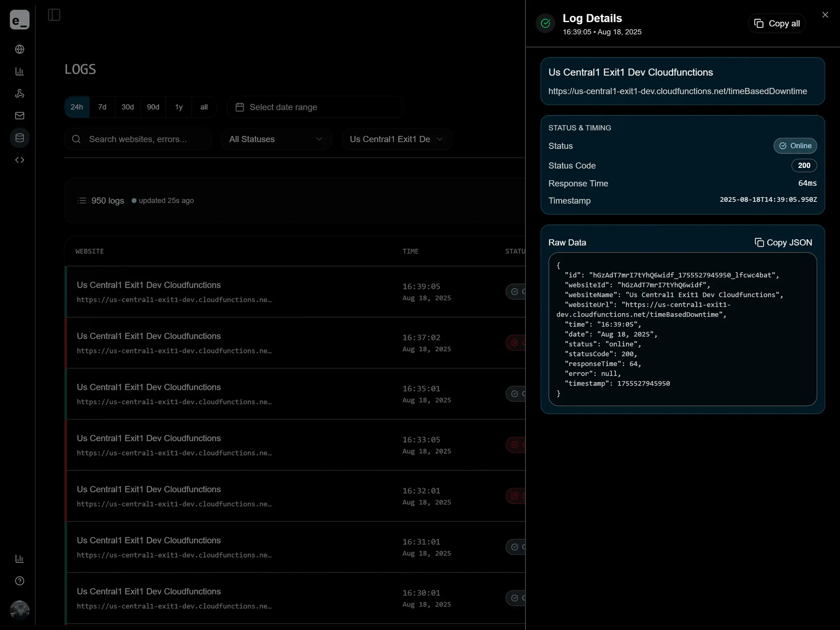Click the green check icon beside Log Details
The width and height of the screenshot is (840, 630).
[546, 23]
